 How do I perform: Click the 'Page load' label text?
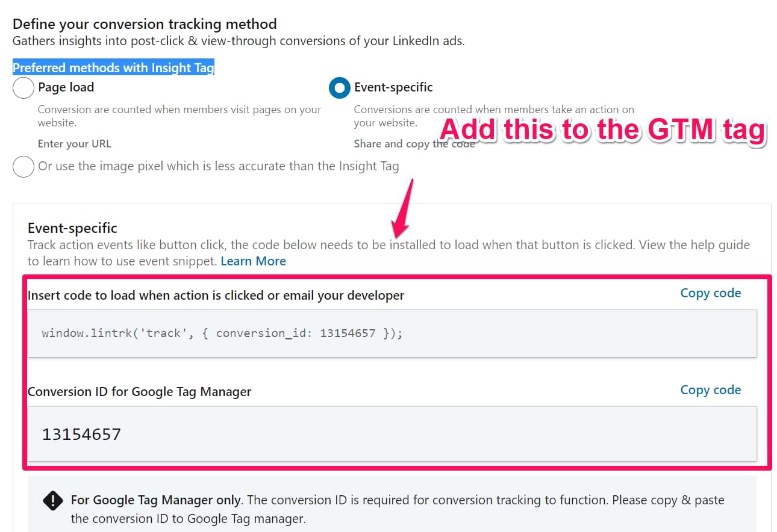click(66, 87)
